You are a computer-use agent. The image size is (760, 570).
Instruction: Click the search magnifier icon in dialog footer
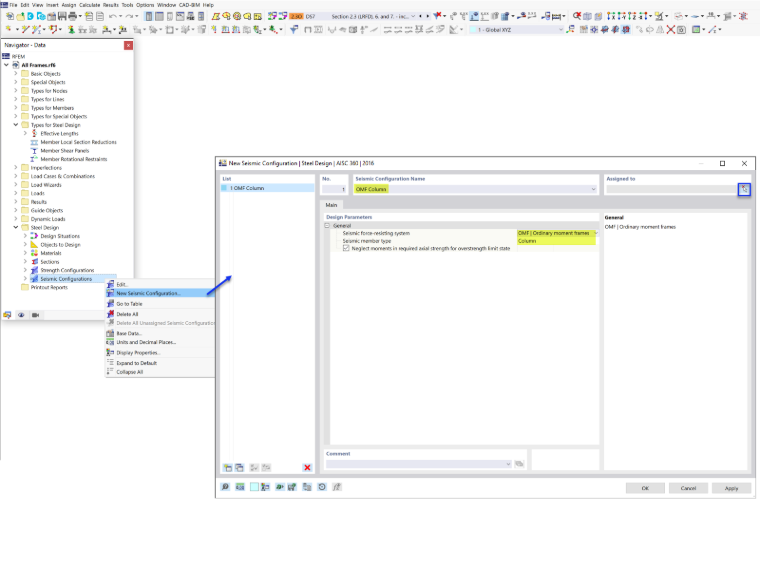pos(225,487)
